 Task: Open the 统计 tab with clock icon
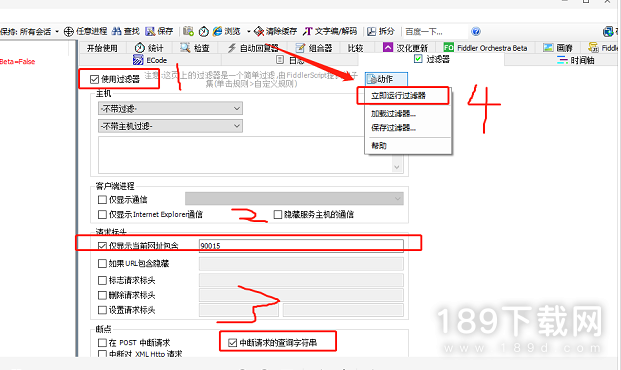pyautogui.click(x=149, y=48)
